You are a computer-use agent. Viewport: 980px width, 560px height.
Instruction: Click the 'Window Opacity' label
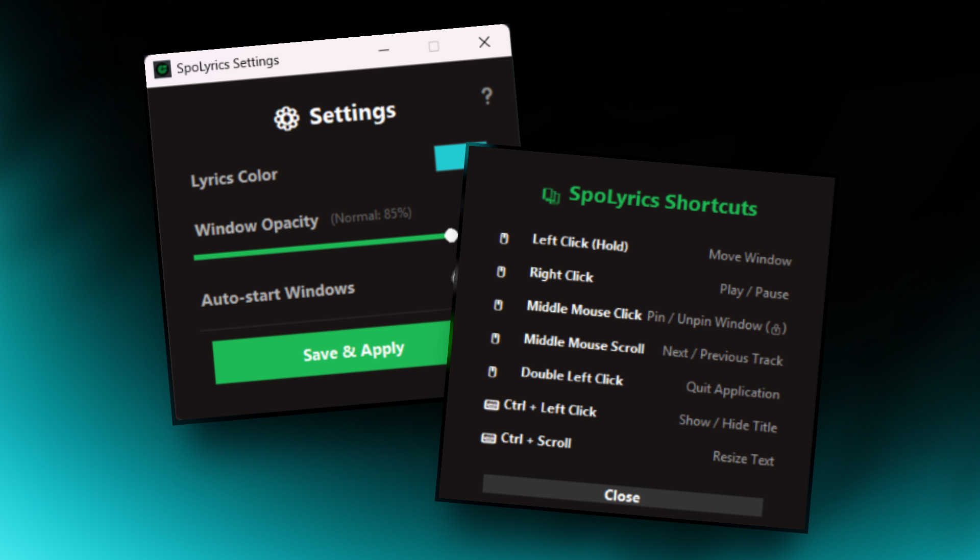click(x=256, y=225)
